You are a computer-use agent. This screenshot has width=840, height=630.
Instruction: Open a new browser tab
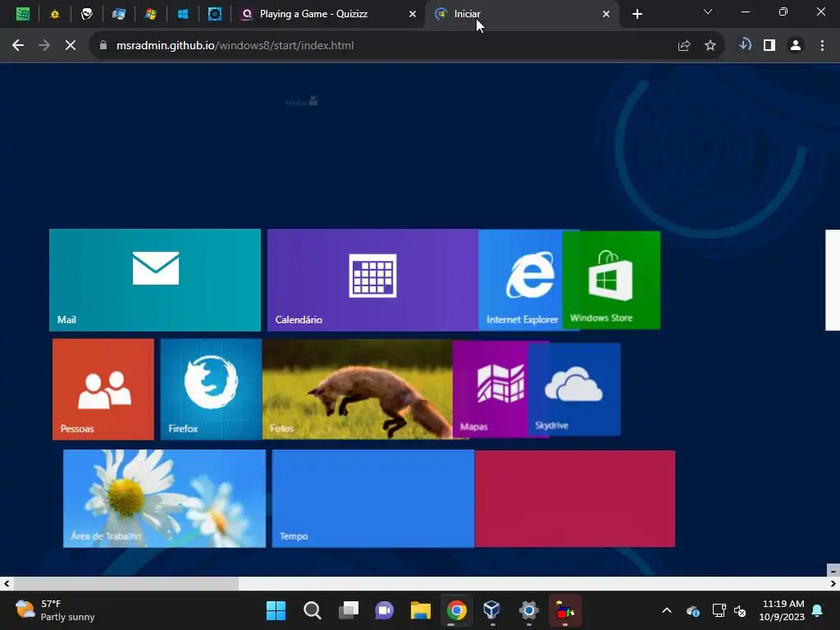tap(637, 14)
